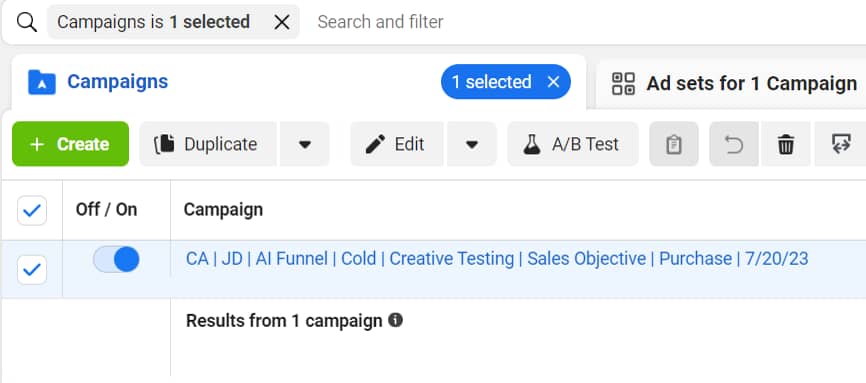Image resolution: width=866 pixels, height=383 pixels.
Task: Remove the 'Campaigns is 1 selected' filter
Action: 282,22
